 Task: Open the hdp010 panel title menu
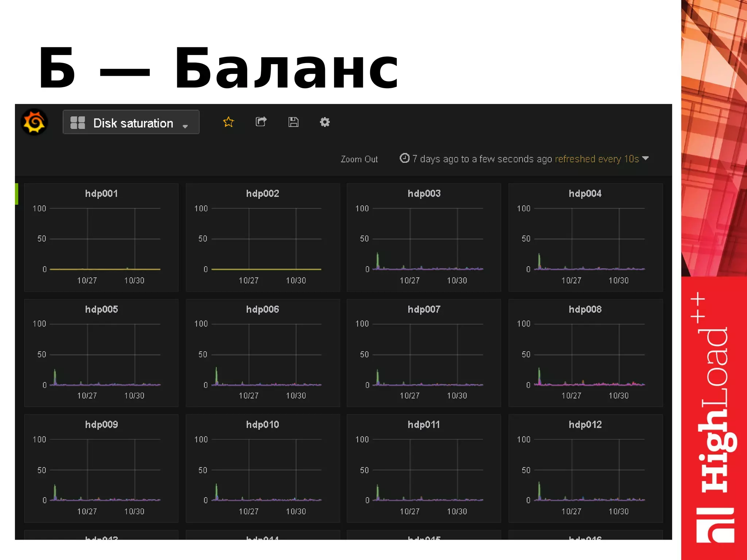tap(263, 425)
